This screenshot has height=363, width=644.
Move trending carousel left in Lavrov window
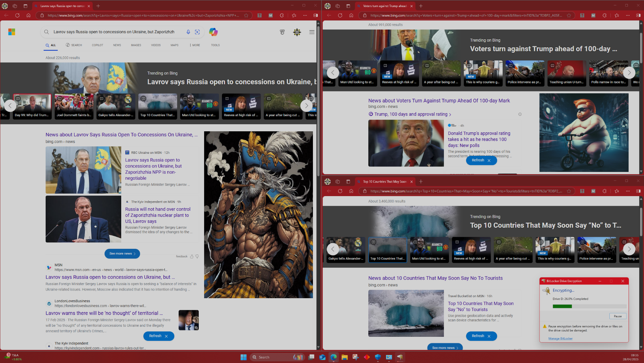click(10, 105)
